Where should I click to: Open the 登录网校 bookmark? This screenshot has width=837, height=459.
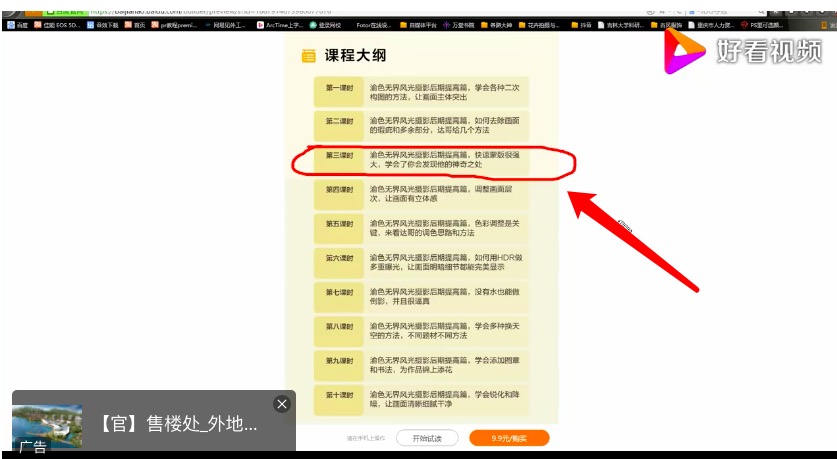click(x=326, y=25)
